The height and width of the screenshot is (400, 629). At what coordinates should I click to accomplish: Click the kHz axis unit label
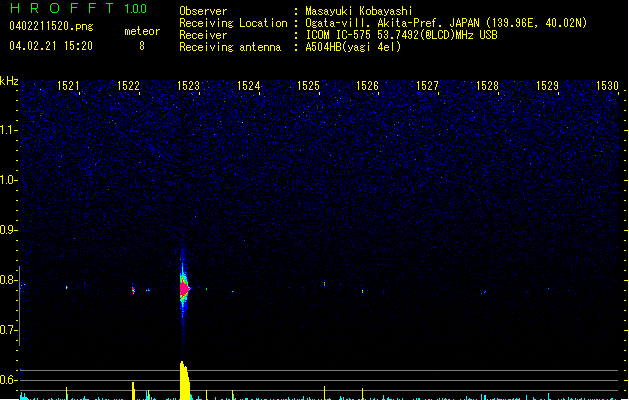click(x=9, y=81)
